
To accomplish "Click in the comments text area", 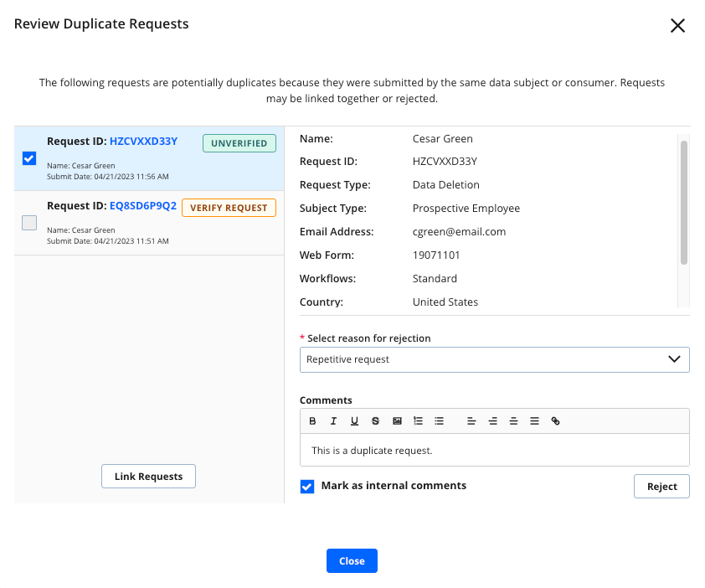I will point(494,451).
